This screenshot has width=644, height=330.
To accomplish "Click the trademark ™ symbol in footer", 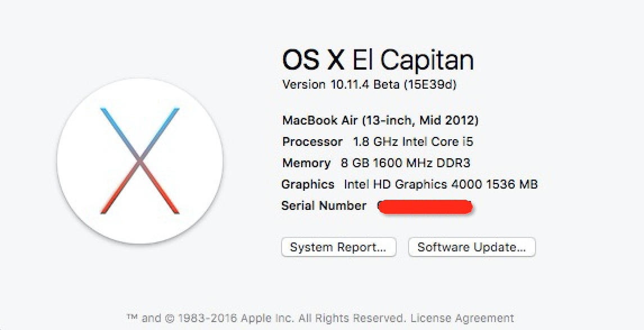I will (132, 318).
